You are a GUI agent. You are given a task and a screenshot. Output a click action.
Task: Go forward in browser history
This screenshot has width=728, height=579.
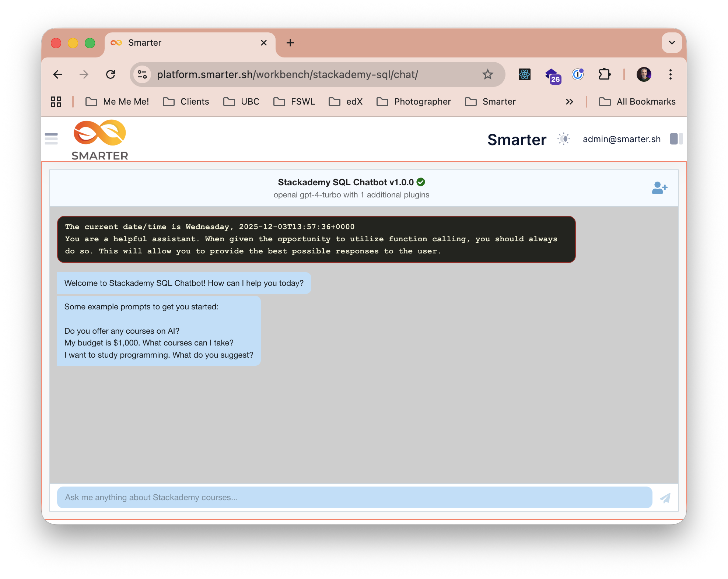(x=84, y=74)
